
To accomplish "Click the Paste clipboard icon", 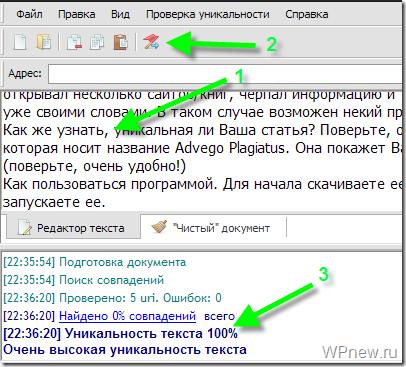I will [121, 42].
